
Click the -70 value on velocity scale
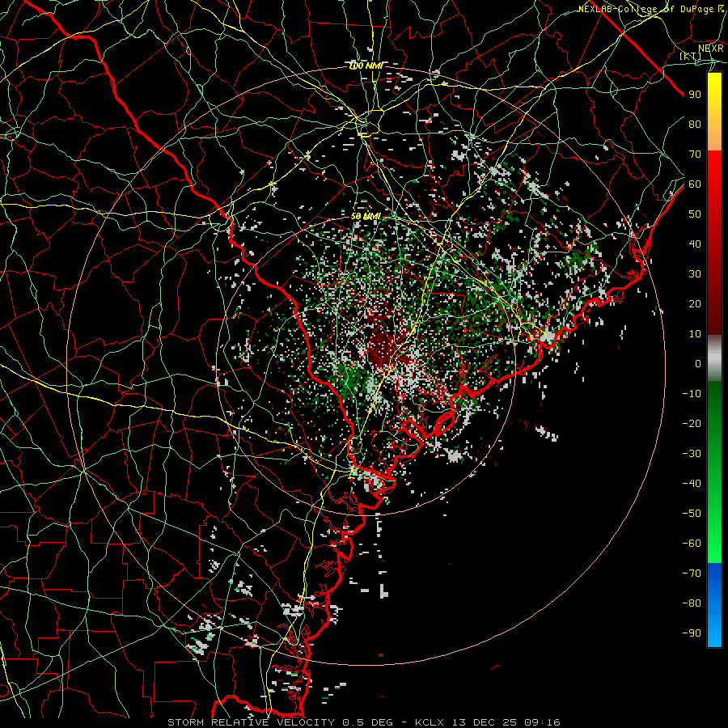(x=692, y=574)
